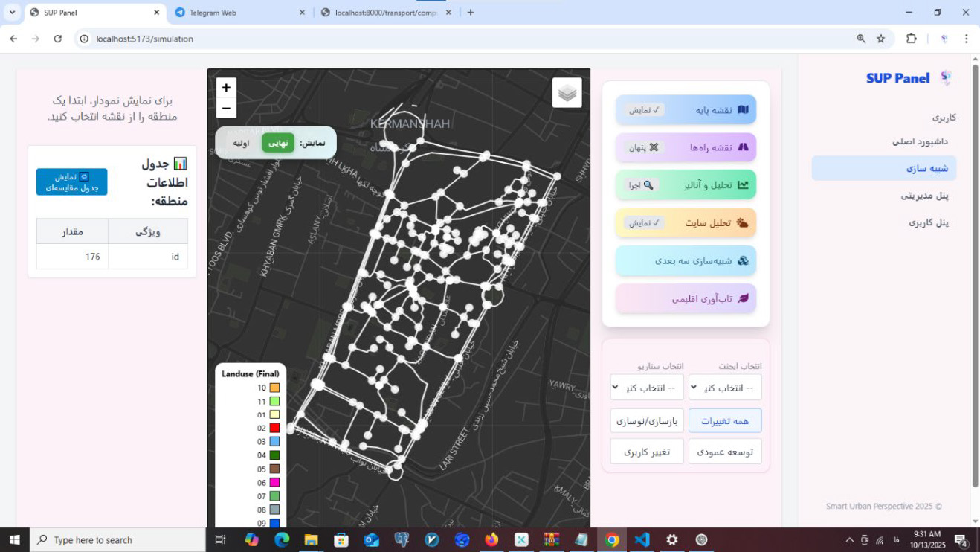Click the map zoom out minus button
This screenshot has width=980, height=552.
(x=226, y=108)
